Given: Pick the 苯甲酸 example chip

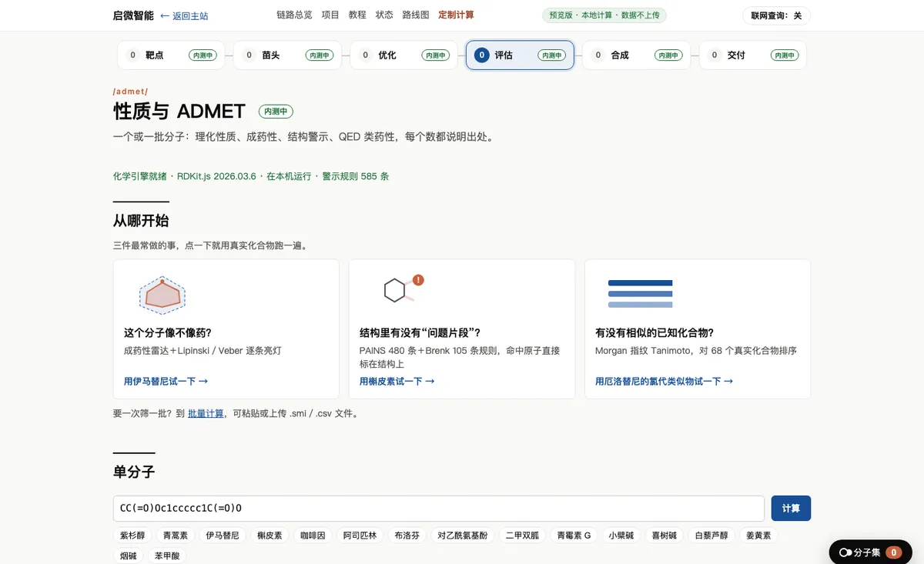Looking at the screenshot, I should [167, 556].
